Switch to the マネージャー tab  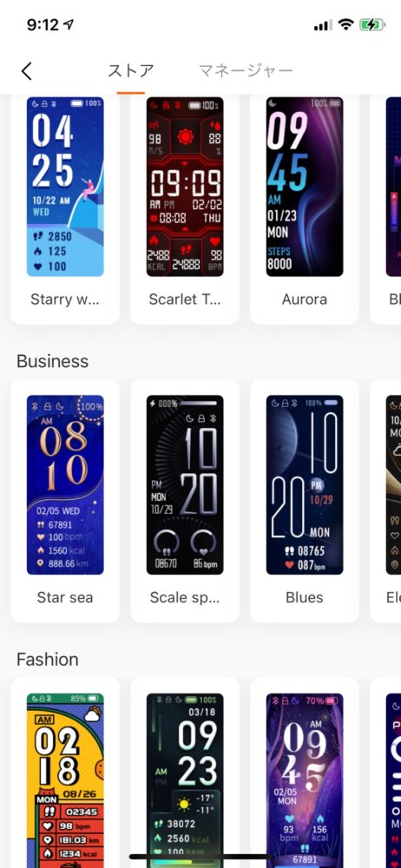point(246,70)
